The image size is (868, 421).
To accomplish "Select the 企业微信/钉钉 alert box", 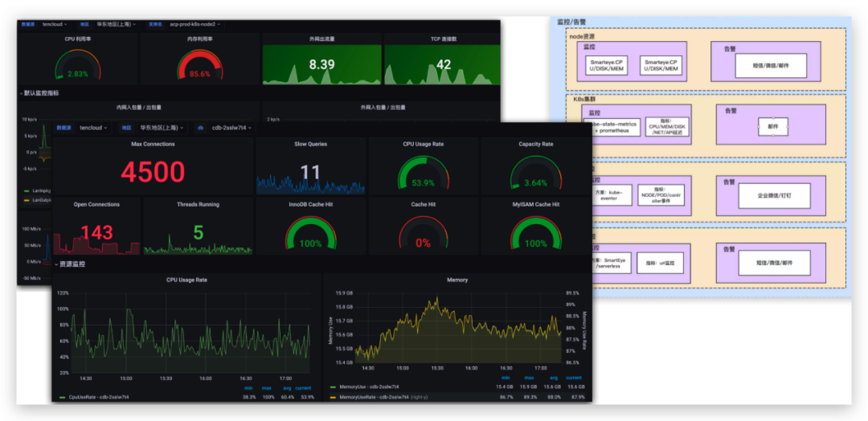I will pos(775,196).
